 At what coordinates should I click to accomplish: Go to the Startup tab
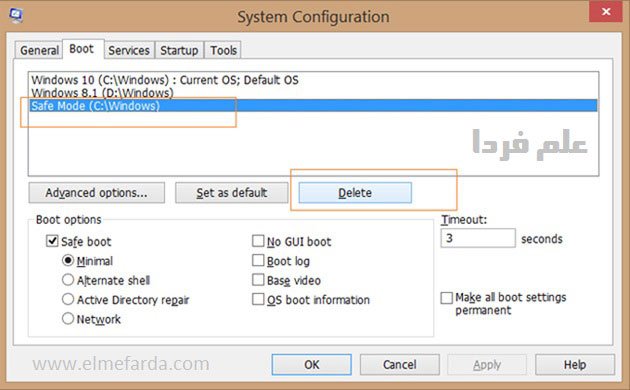[x=179, y=50]
